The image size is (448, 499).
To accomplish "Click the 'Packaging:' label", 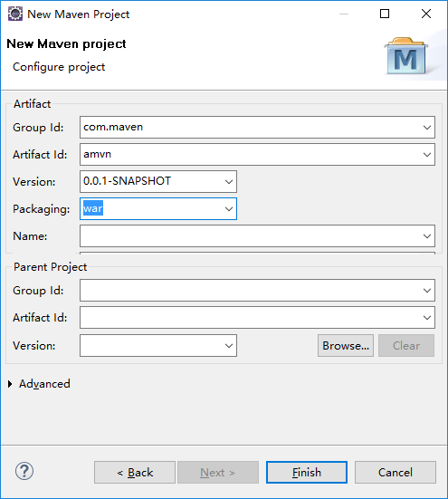I will [42, 209].
